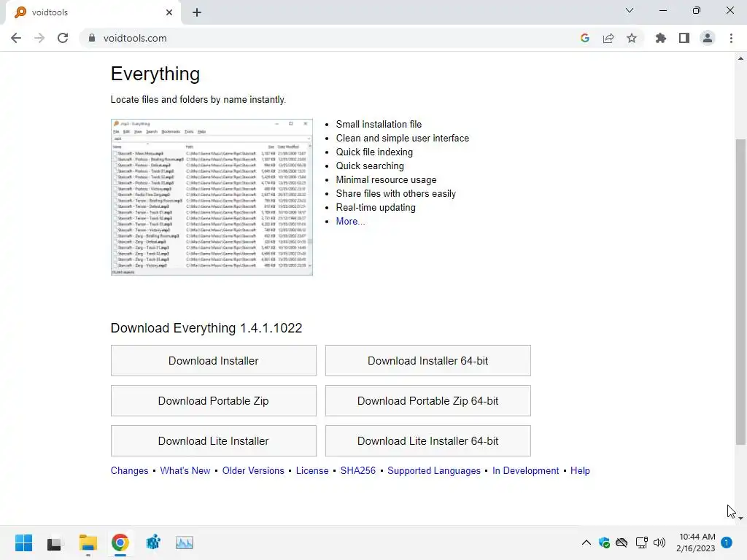Click Download Portable Zip 64-bit

coord(427,400)
